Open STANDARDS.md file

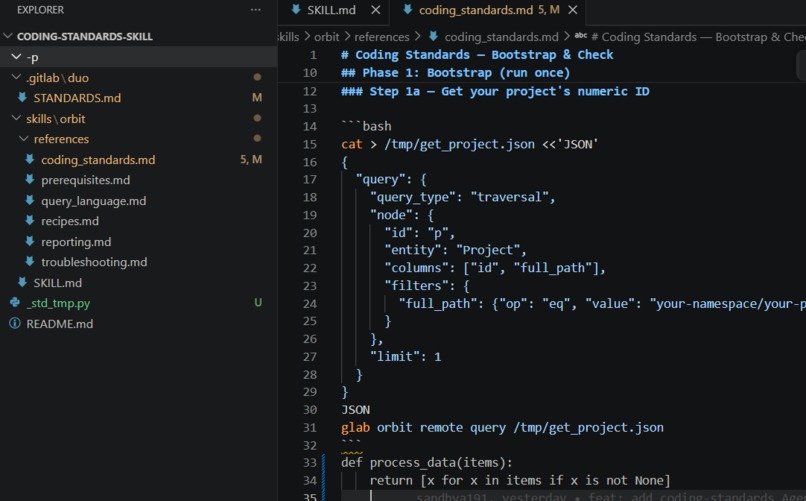77,98
